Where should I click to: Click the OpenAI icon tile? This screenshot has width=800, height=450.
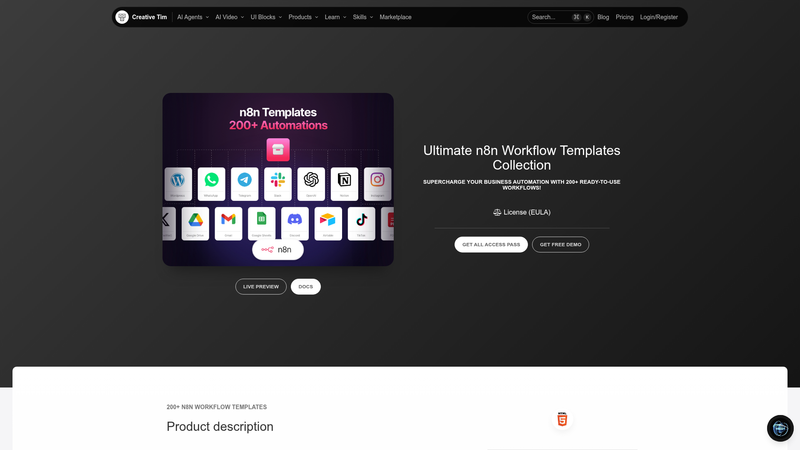point(311,184)
